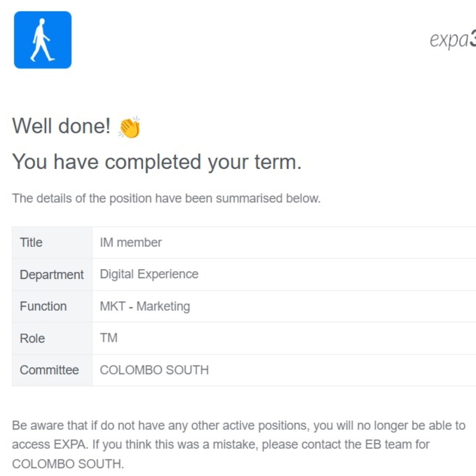This screenshot has height=476, width=476.
Task: Select the "Digital Experience" table value
Action: (x=149, y=274)
